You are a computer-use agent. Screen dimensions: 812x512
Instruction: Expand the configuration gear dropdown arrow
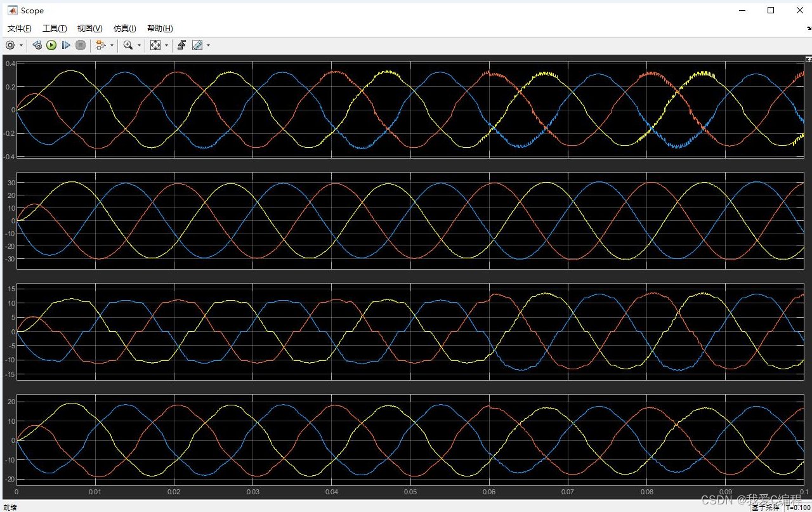[22, 45]
